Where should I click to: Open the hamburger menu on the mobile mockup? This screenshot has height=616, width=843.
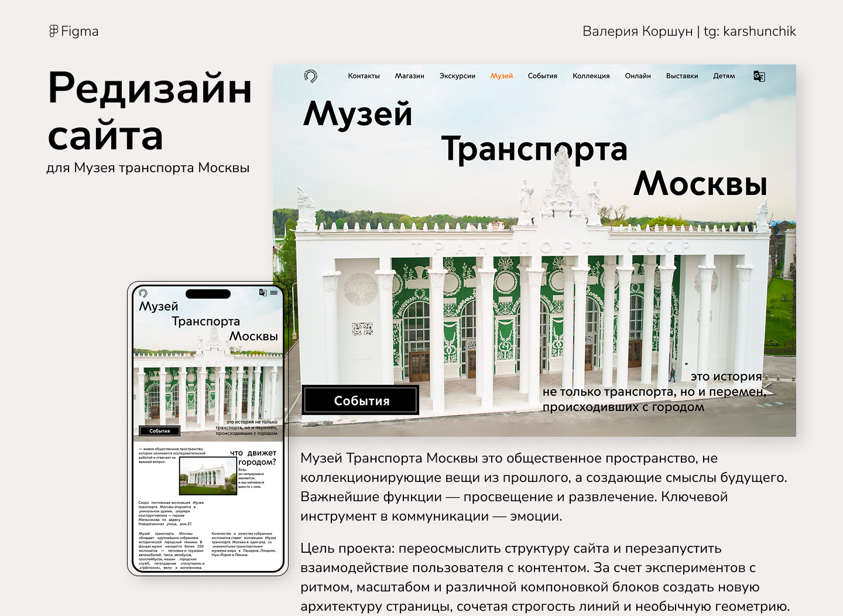click(273, 293)
